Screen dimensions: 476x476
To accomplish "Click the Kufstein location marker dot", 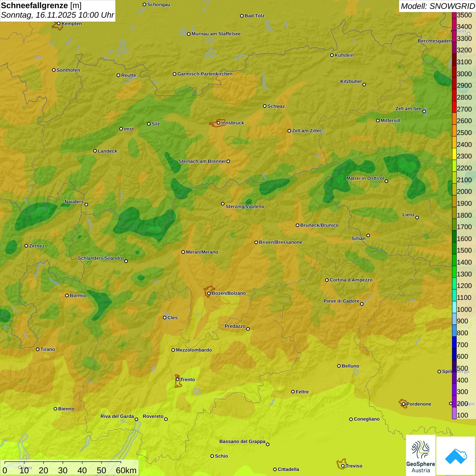I will [x=332, y=55].
